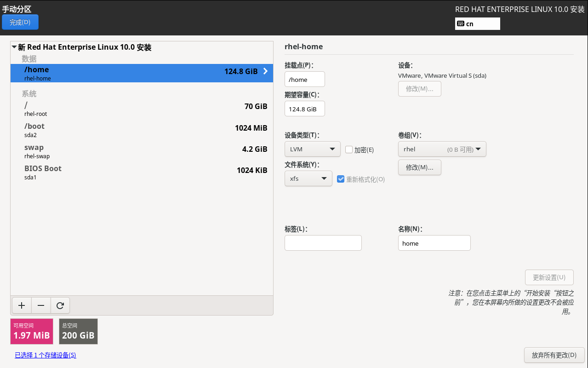Viewport: 588px width, 368px height.
Task: Open the 文件系统 xfs dropdown
Action: pos(308,178)
